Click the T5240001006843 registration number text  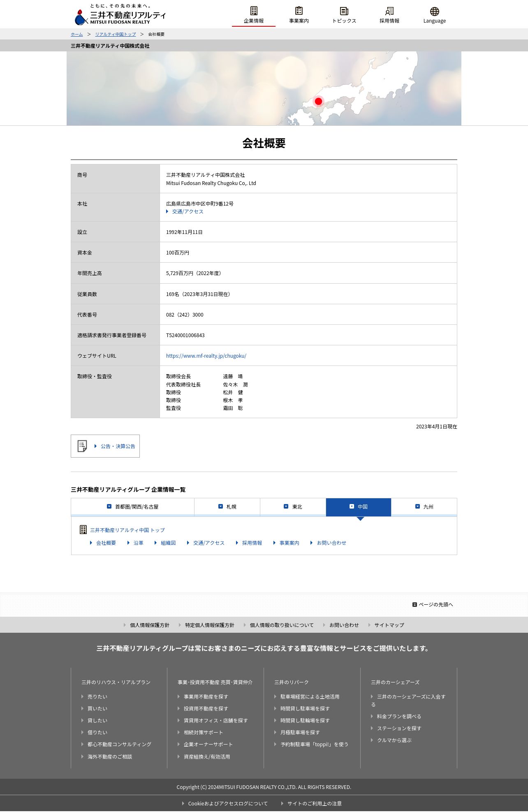click(x=185, y=335)
